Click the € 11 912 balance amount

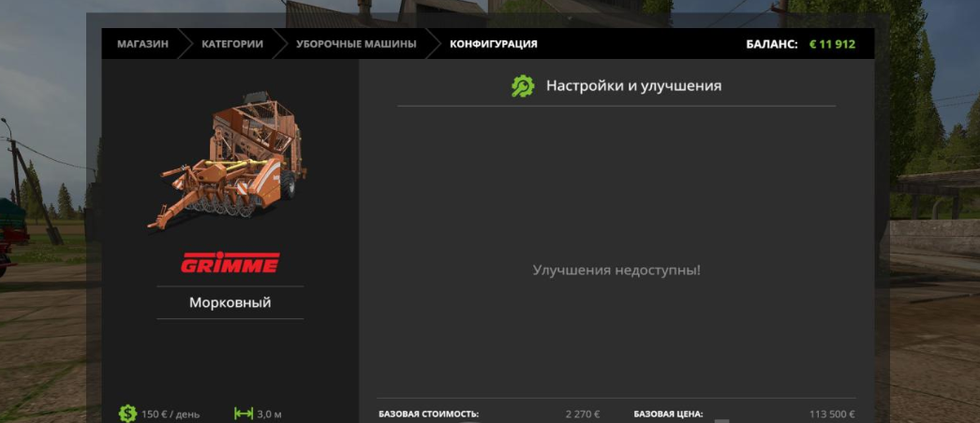click(x=832, y=44)
